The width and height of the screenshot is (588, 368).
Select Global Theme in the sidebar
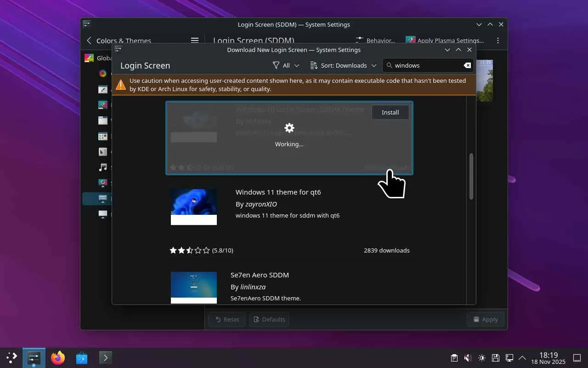pyautogui.click(x=98, y=58)
